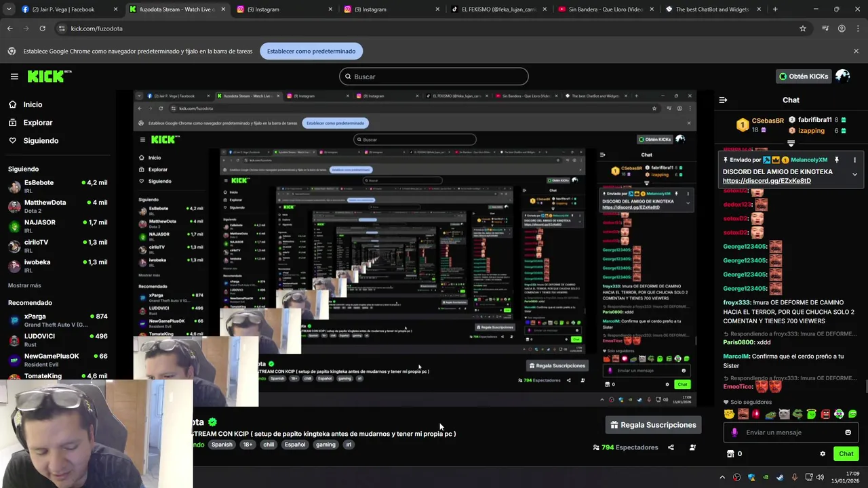Screen dimensions: 868x488
Task: Open the NAJASOR channel in Siguiendo
Action: 58,226
